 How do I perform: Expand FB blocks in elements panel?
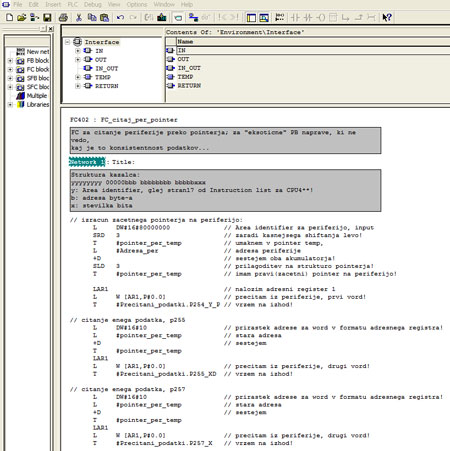(10, 61)
